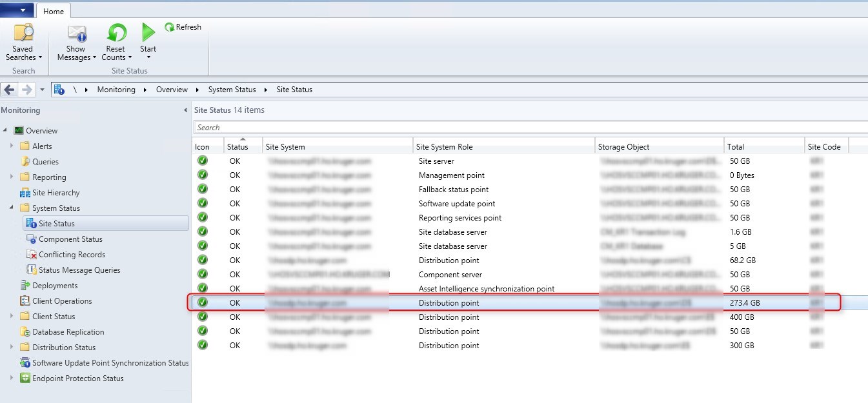Collapse the Monitoring navigation pane

pos(186,110)
